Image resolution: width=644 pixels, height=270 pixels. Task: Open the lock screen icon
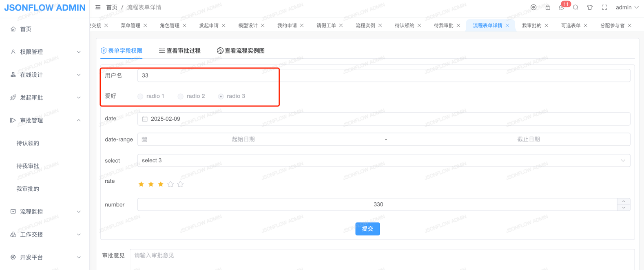point(548,7)
